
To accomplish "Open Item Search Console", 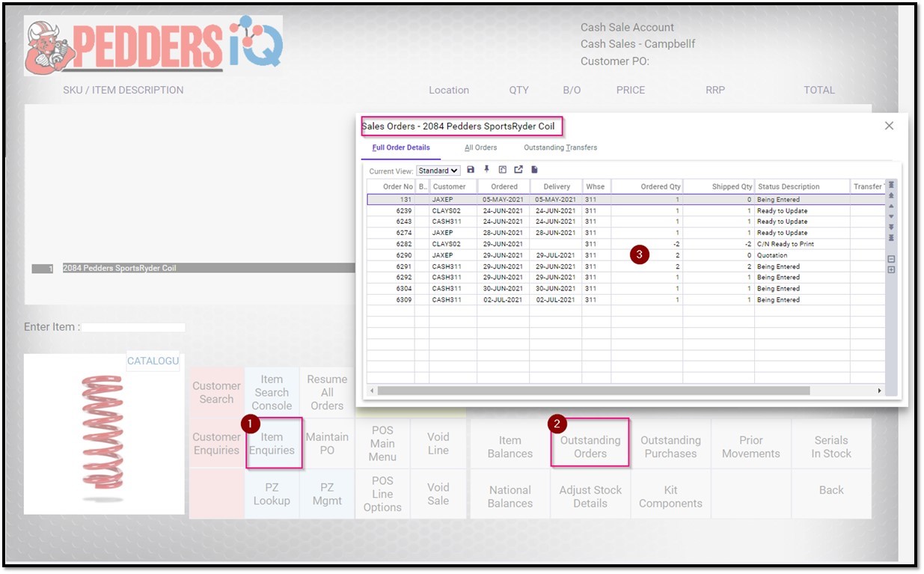I will (x=272, y=392).
